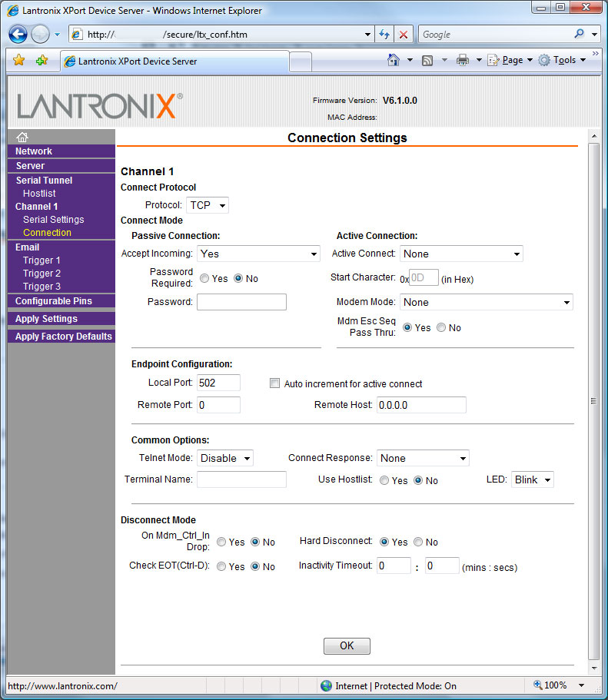
Task: Open Email Trigger 2 settings
Action: (x=42, y=274)
